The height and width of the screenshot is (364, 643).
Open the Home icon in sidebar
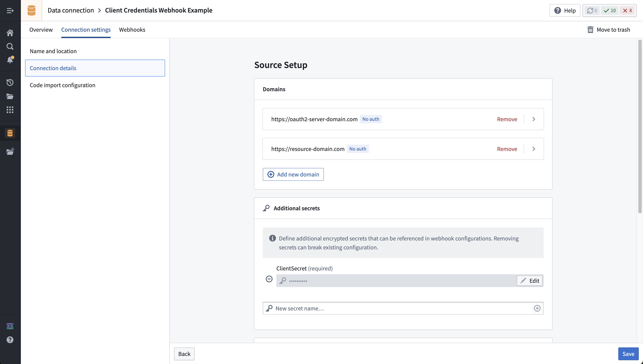tap(10, 33)
